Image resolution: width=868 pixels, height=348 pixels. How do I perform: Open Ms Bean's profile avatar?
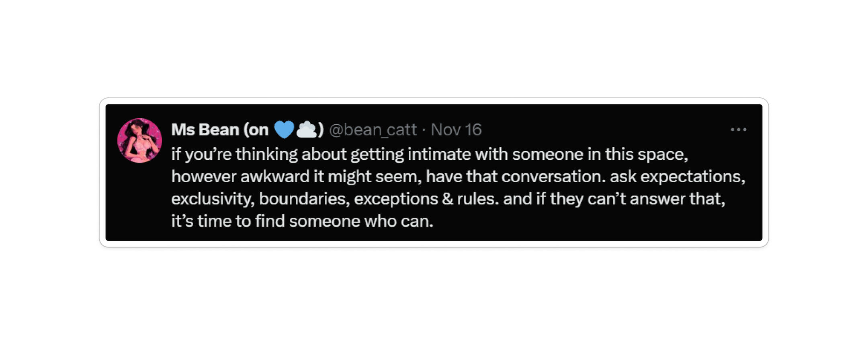coord(139,140)
